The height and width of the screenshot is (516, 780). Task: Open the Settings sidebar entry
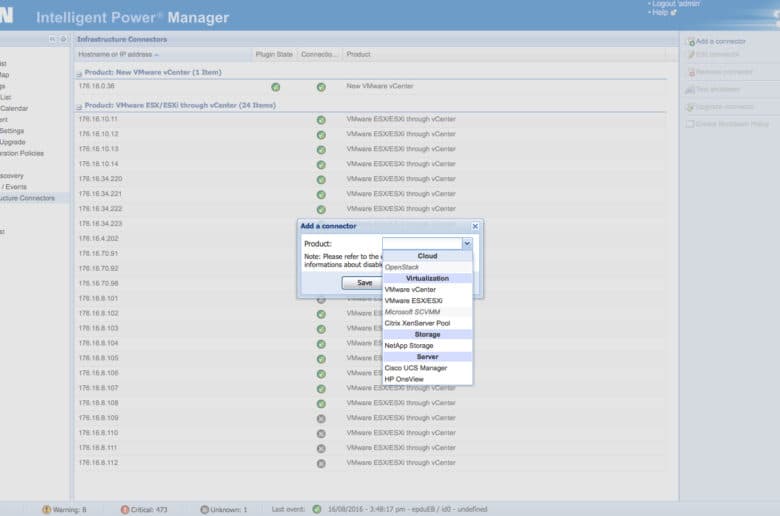(x=12, y=131)
